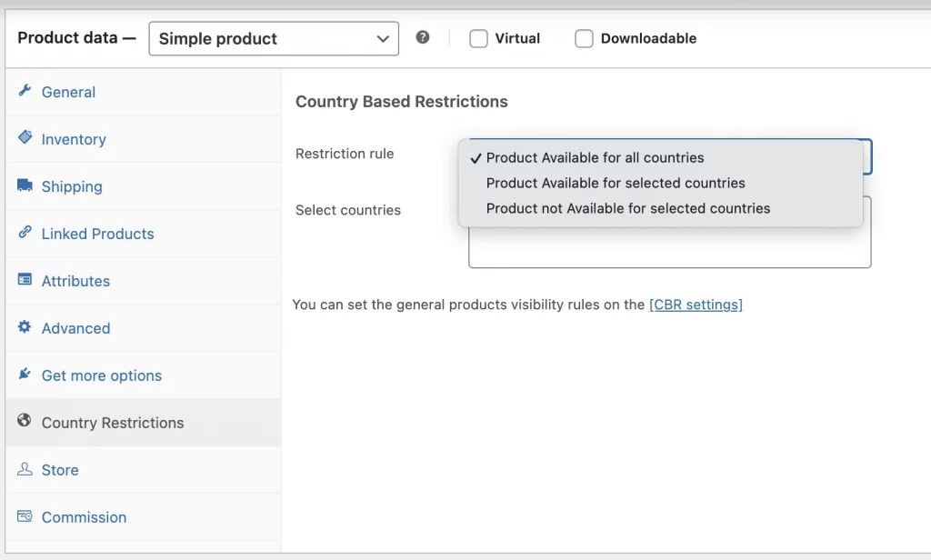Click the Advanced gear icon
The height and width of the screenshot is (560, 931).
(x=25, y=327)
